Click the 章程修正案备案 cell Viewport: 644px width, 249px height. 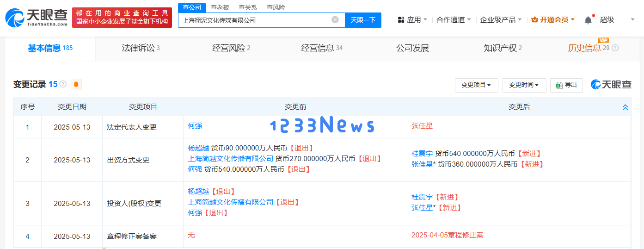click(x=143, y=237)
